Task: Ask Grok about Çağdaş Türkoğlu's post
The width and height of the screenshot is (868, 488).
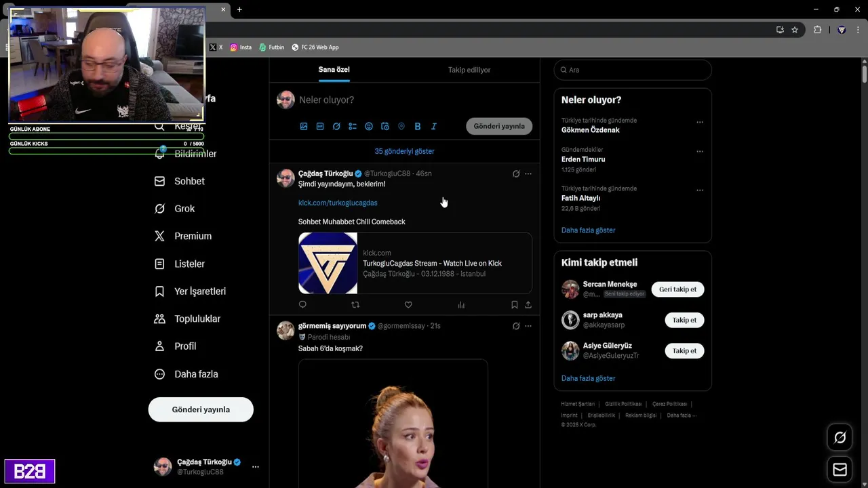Action: point(516,174)
